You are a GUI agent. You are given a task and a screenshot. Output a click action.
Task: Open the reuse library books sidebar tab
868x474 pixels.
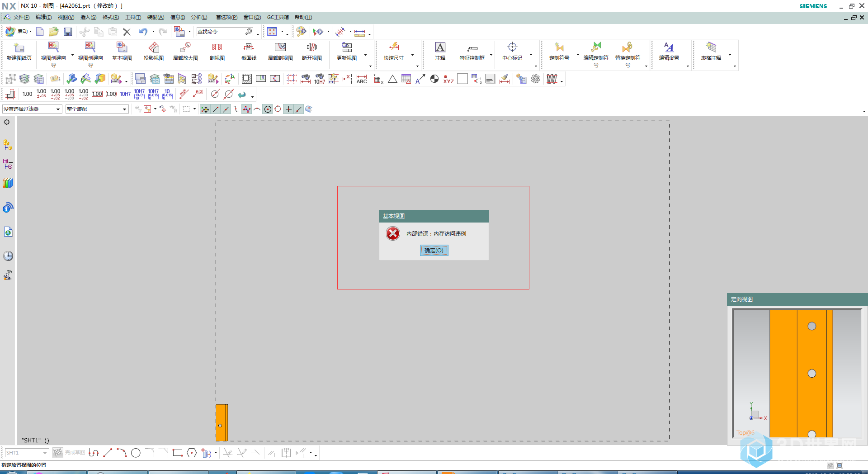click(8, 183)
